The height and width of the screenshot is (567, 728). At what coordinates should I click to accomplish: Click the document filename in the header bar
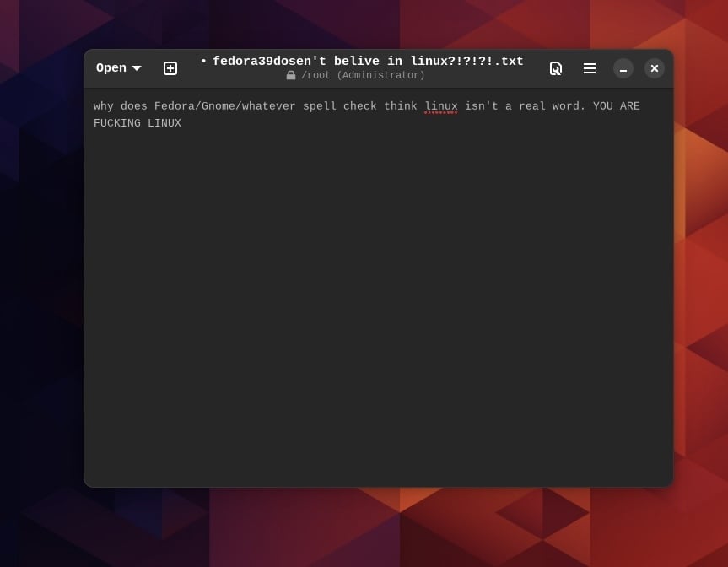pyautogui.click(x=368, y=62)
